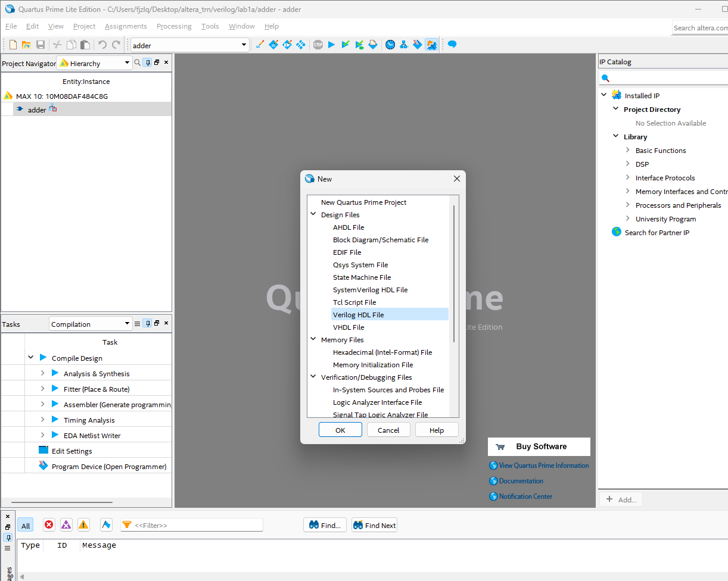Toggle the All messages filter button
This screenshot has width=728, height=581.
click(x=26, y=525)
